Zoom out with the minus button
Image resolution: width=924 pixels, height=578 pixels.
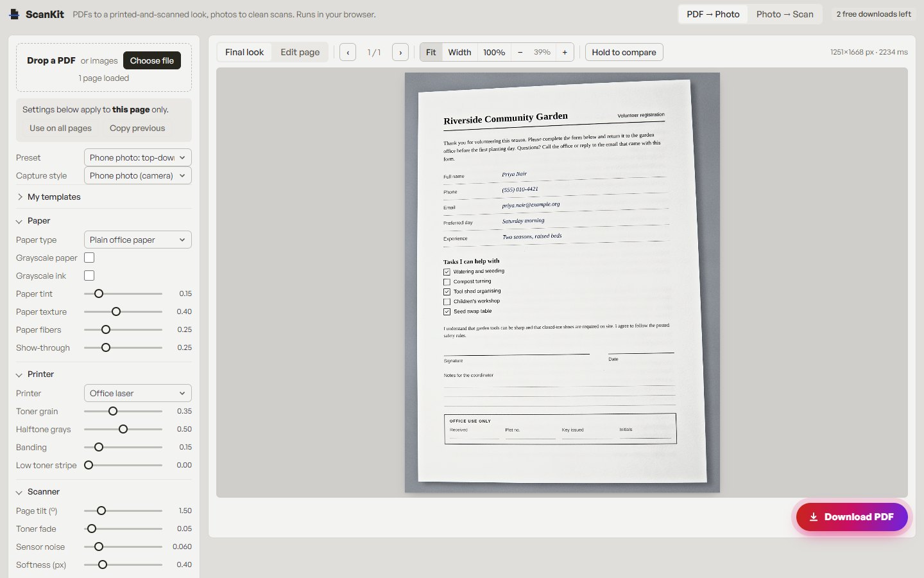click(520, 52)
